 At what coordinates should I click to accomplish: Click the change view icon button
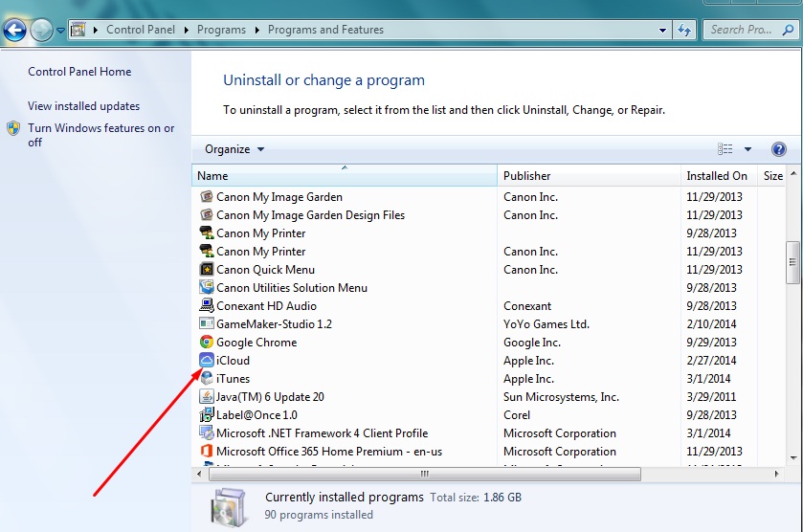[x=725, y=149]
